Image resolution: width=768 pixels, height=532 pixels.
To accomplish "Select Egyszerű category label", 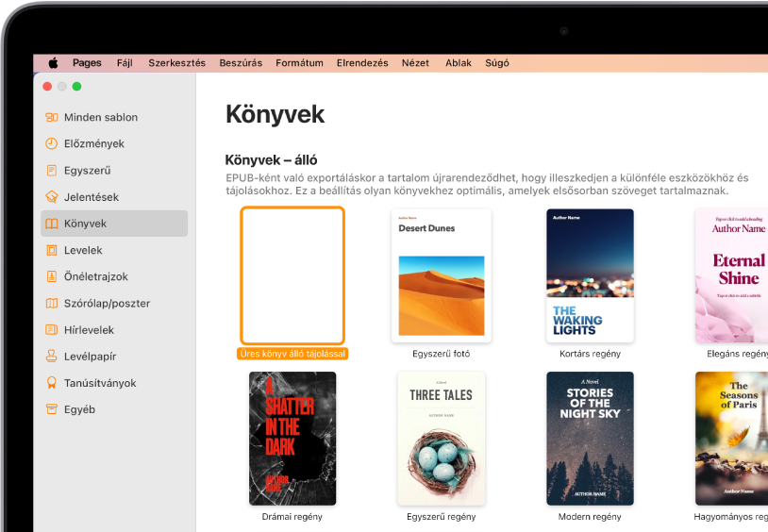I will 87,171.
